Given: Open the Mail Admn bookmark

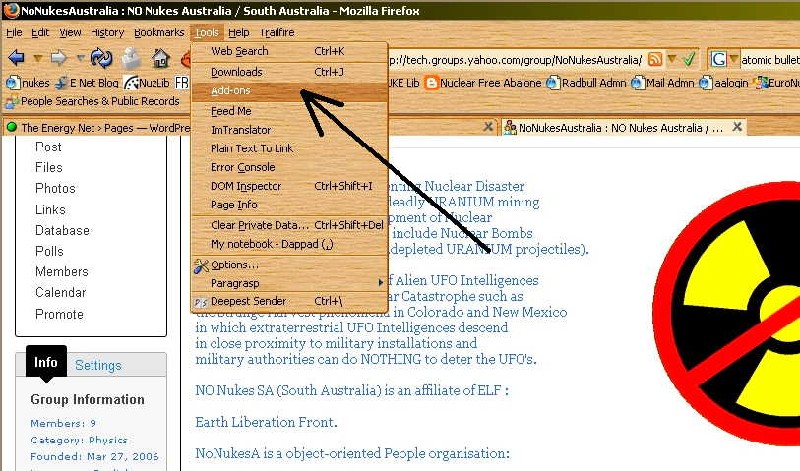Looking at the screenshot, I should click(x=663, y=83).
